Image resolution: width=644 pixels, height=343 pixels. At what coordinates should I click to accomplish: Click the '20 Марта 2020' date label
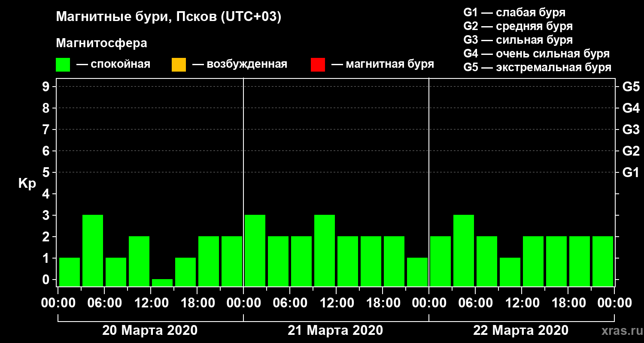coord(150,331)
